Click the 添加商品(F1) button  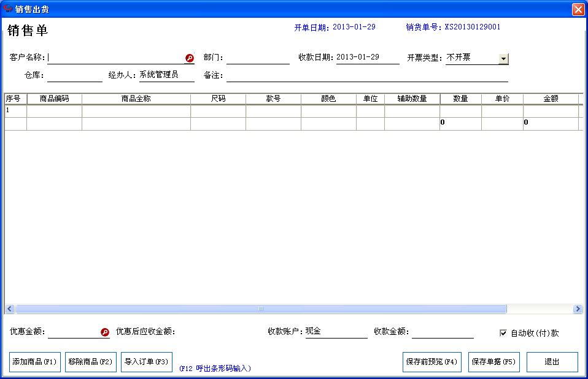point(34,362)
